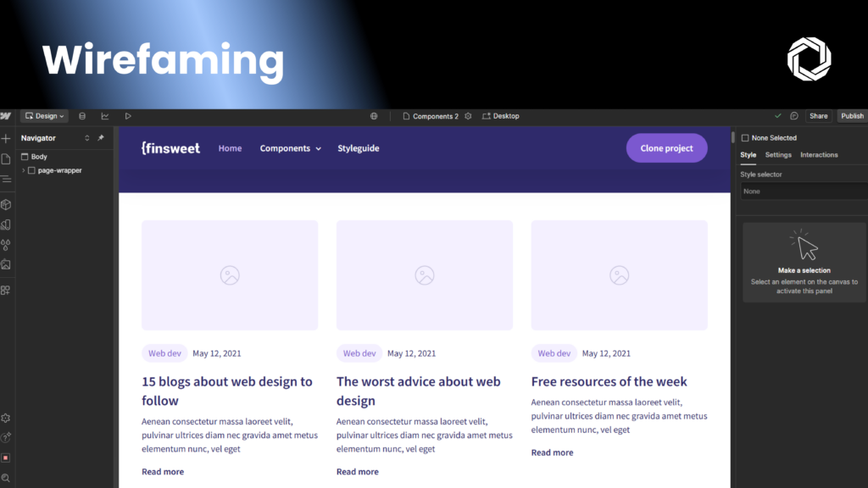Click the Navigator panel title
The height and width of the screenshot is (488, 868).
[x=38, y=138]
